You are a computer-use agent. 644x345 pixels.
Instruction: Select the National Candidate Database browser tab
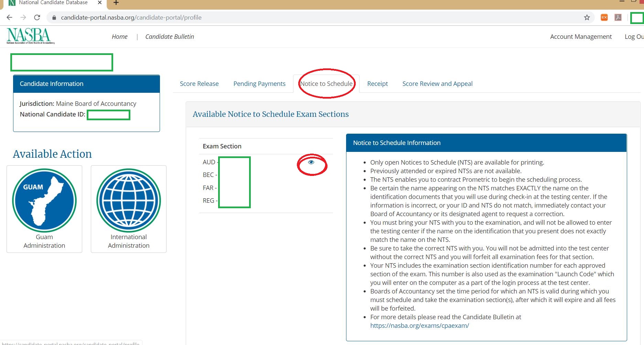click(55, 3)
